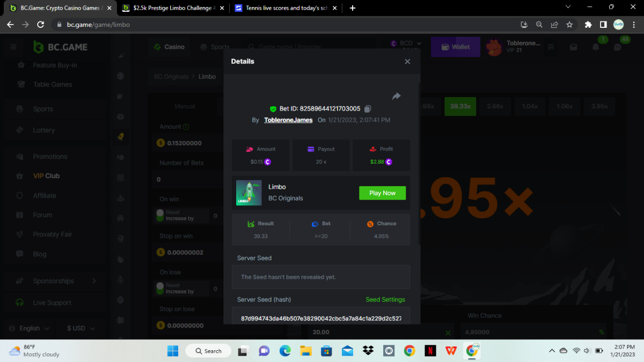Bookmark this page with the star icon
This screenshot has height=362, width=644.
tap(569, 25)
